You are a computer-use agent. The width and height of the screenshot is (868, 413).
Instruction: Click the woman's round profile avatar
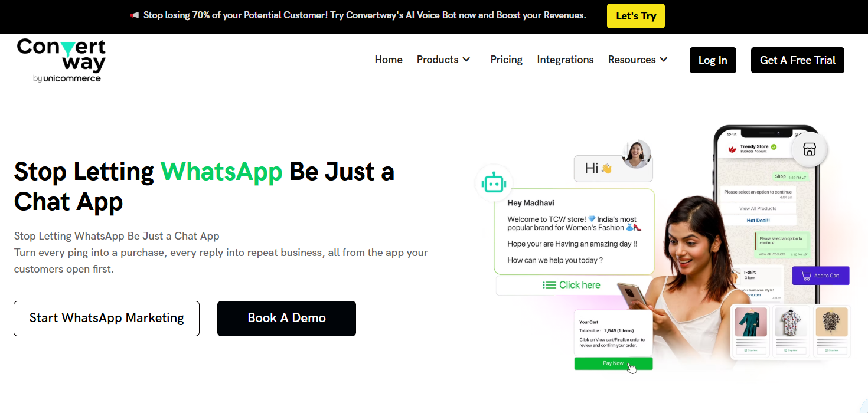(x=637, y=154)
